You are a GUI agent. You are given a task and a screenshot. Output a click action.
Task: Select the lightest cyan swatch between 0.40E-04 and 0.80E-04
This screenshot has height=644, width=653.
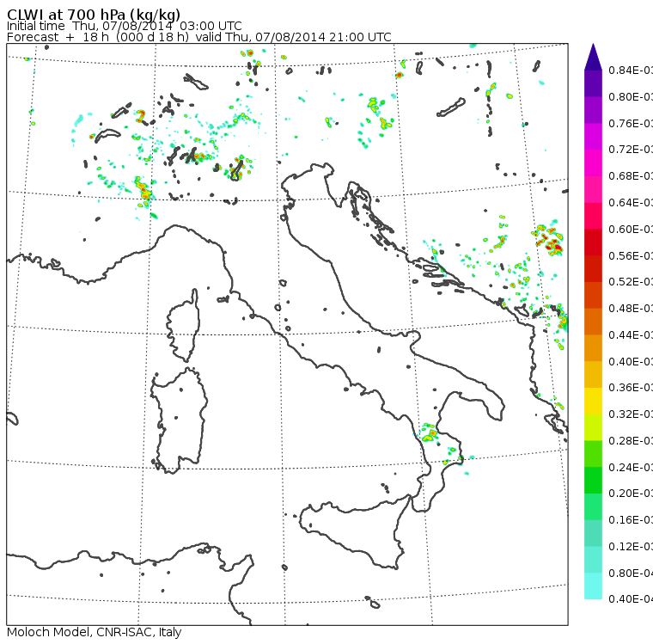[x=593, y=586]
